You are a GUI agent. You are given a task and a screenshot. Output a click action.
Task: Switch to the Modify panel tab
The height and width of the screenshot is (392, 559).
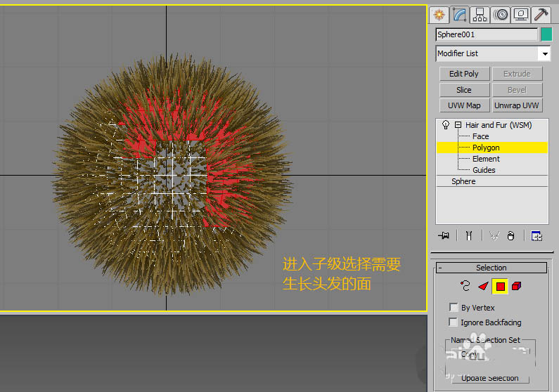(460, 15)
